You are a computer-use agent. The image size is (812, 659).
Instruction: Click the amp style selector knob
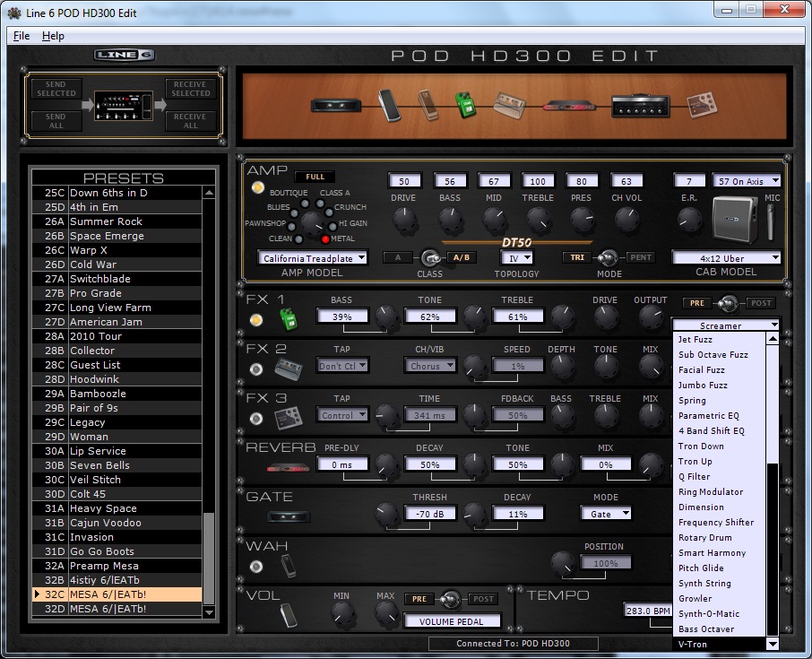pyautogui.click(x=312, y=224)
